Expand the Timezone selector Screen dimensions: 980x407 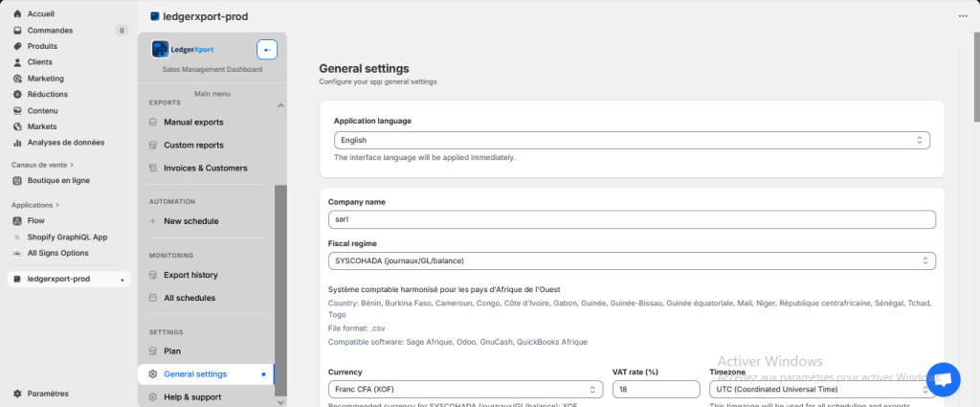pyautogui.click(x=821, y=390)
